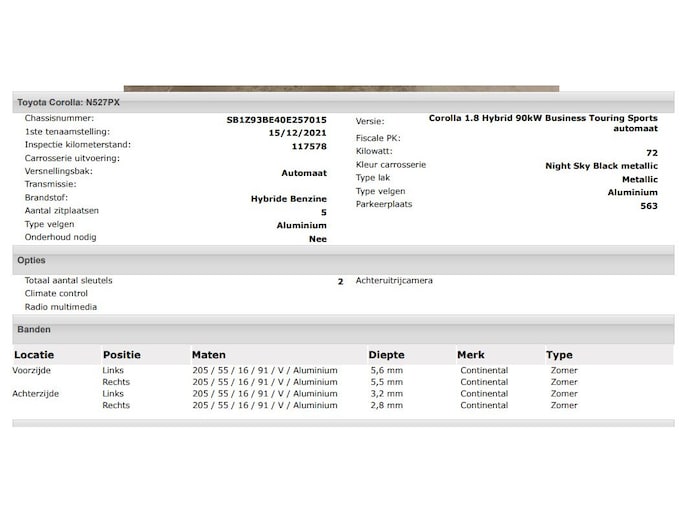Viewport: 685px width, 513px height.
Task: Click the 2,8 mm tread depth value
Action: click(x=387, y=406)
